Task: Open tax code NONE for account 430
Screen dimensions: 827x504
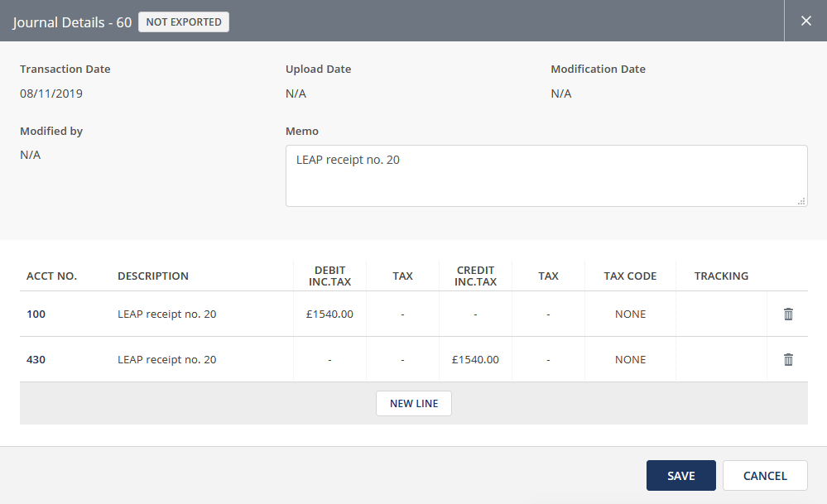Action: tap(630, 360)
